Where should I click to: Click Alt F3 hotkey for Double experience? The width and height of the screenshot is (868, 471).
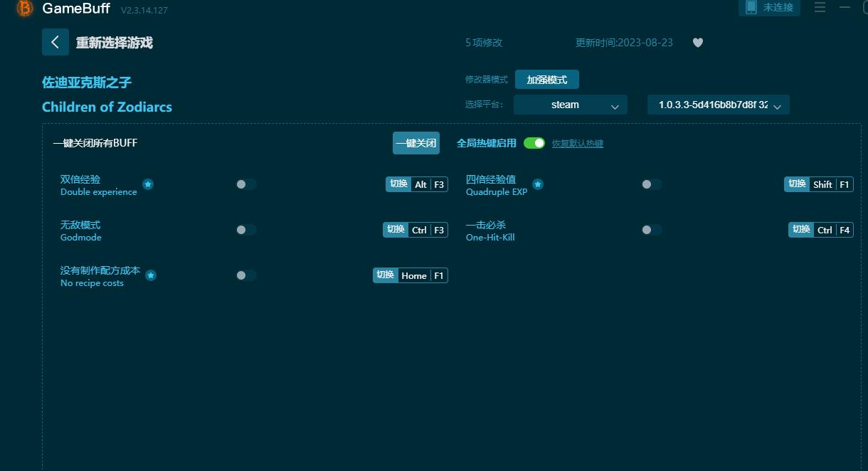point(417,184)
